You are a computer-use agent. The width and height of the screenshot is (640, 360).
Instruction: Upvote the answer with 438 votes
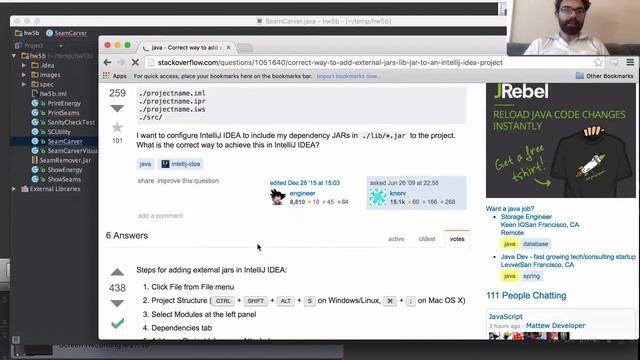[x=117, y=272]
